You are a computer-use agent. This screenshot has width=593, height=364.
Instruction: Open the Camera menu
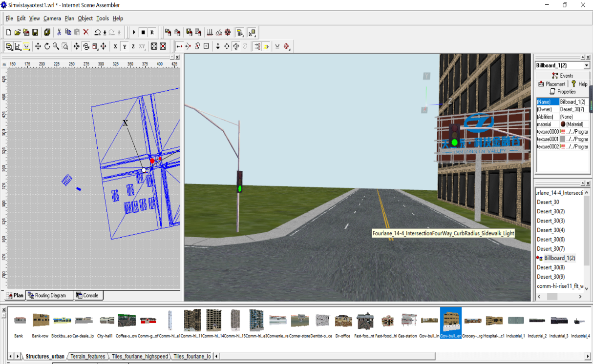point(52,19)
